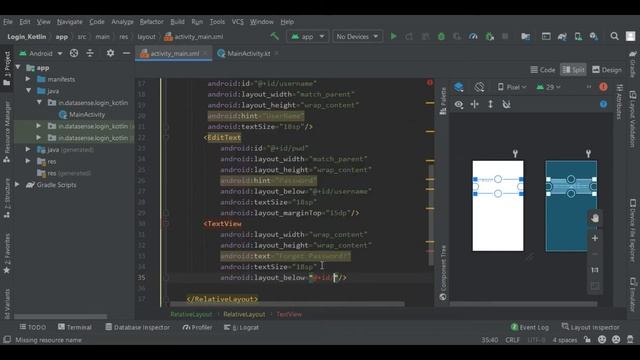Viewport: 640px width, 360px height.
Task: Open the app run configuration dropdown
Action: tap(307, 36)
